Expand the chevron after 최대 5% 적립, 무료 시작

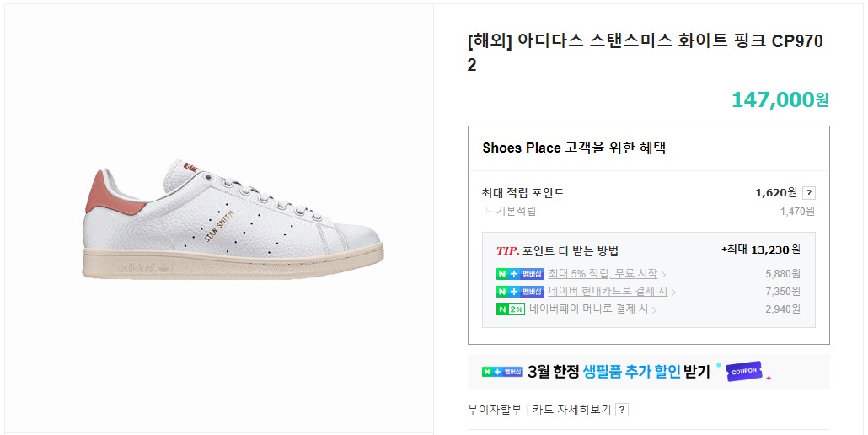663,274
